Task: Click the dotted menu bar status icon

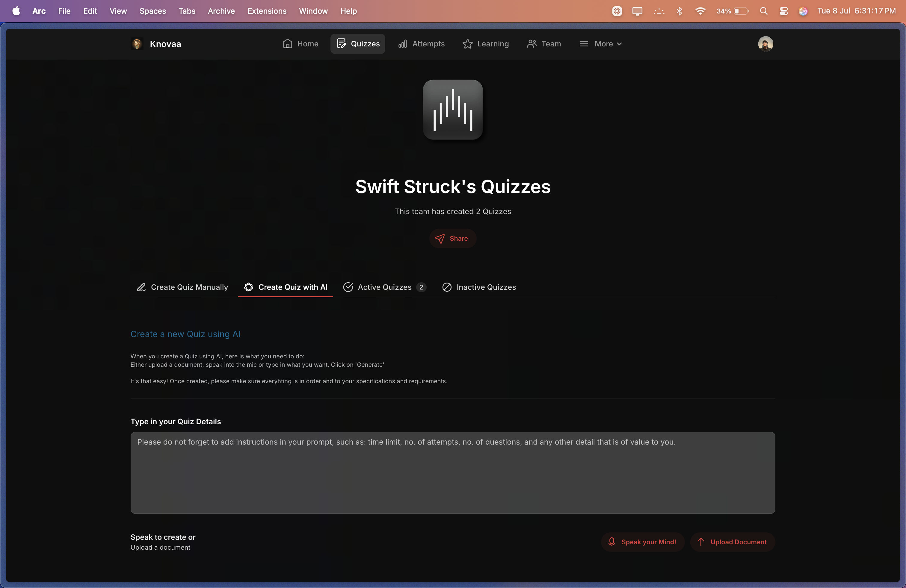Action: (659, 11)
